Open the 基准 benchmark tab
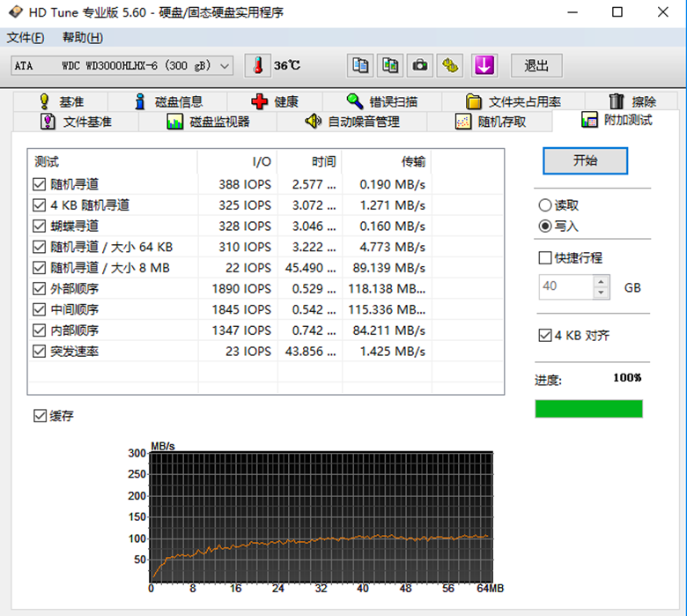 (x=61, y=101)
